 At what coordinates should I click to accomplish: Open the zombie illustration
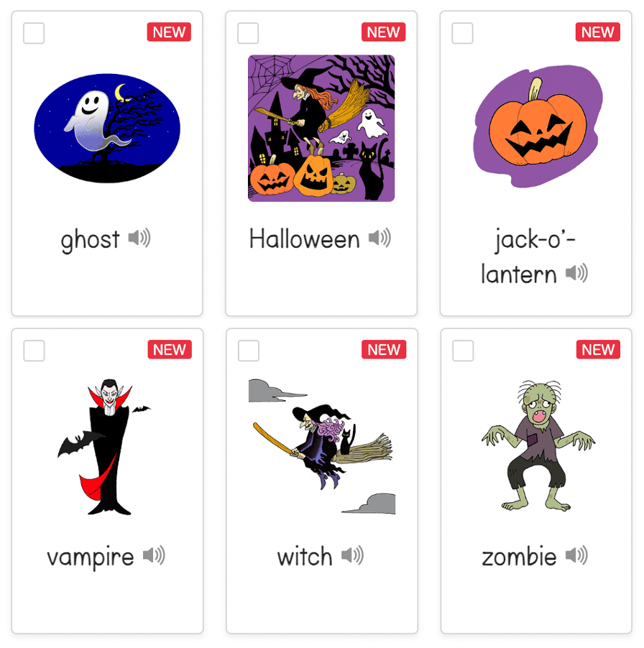(538, 446)
